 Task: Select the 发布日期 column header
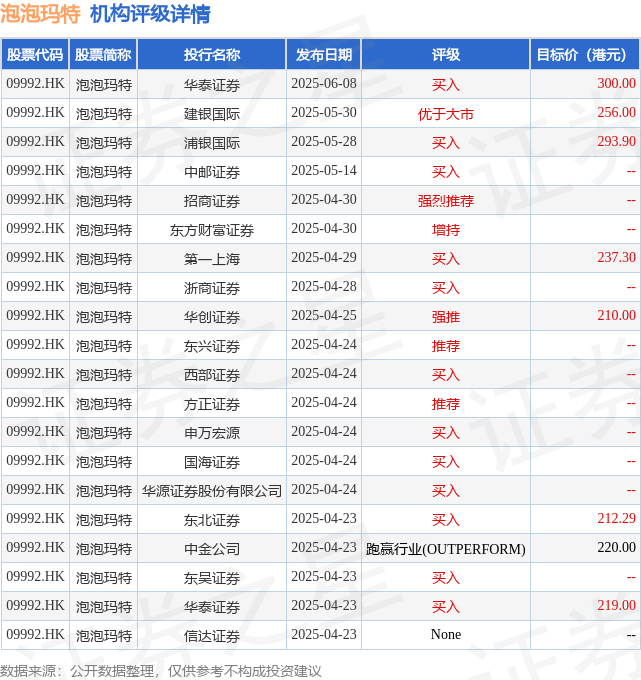[x=324, y=55]
